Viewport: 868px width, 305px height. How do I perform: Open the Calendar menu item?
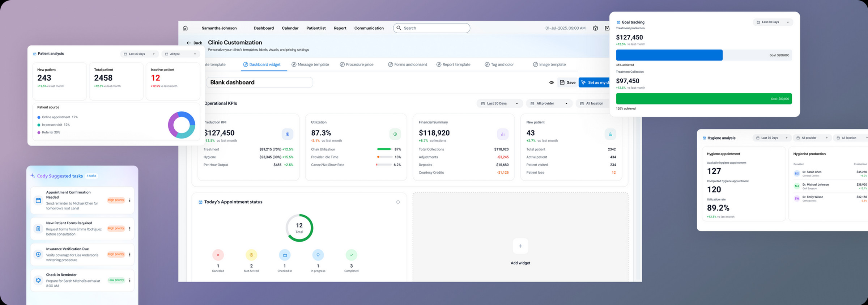click(x=290, y=28)
